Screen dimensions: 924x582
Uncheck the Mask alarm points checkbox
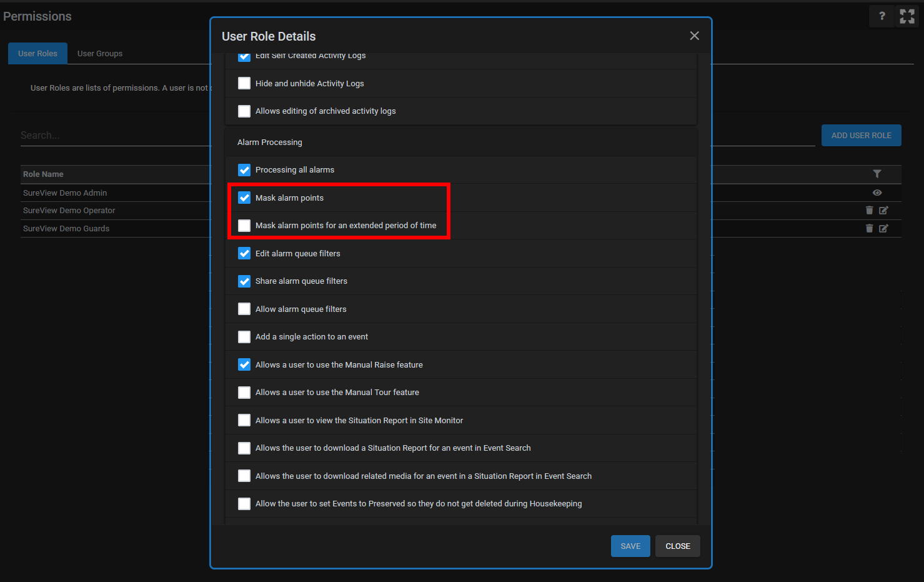[x=244, y=198]
